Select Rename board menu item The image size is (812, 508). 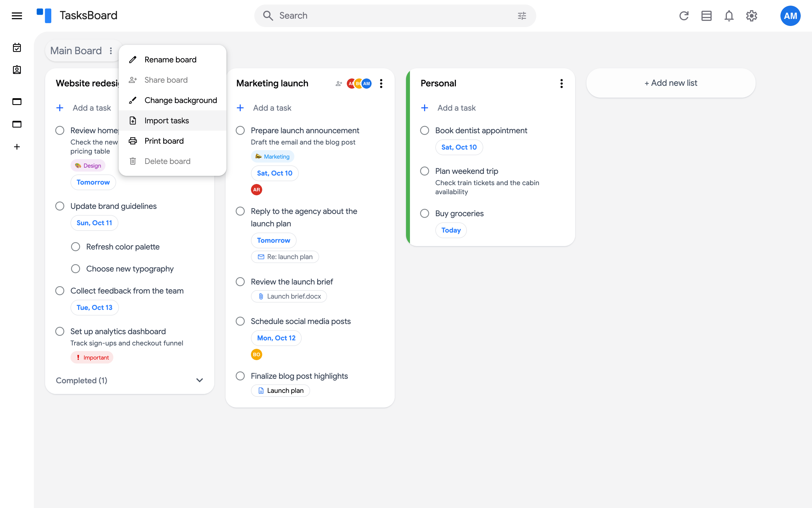click(x=173, y=60)
